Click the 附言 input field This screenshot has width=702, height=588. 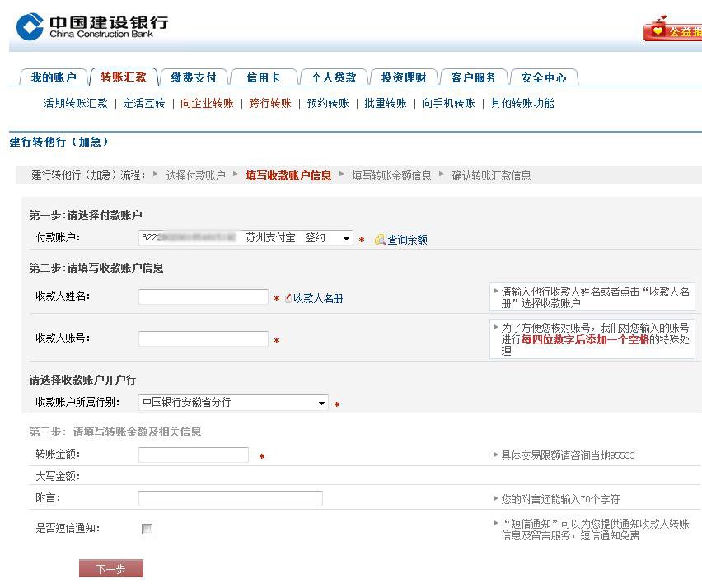pos(231,498)
